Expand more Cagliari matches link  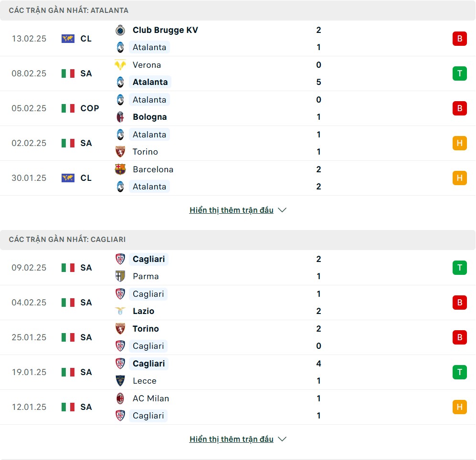coord(232,439)
